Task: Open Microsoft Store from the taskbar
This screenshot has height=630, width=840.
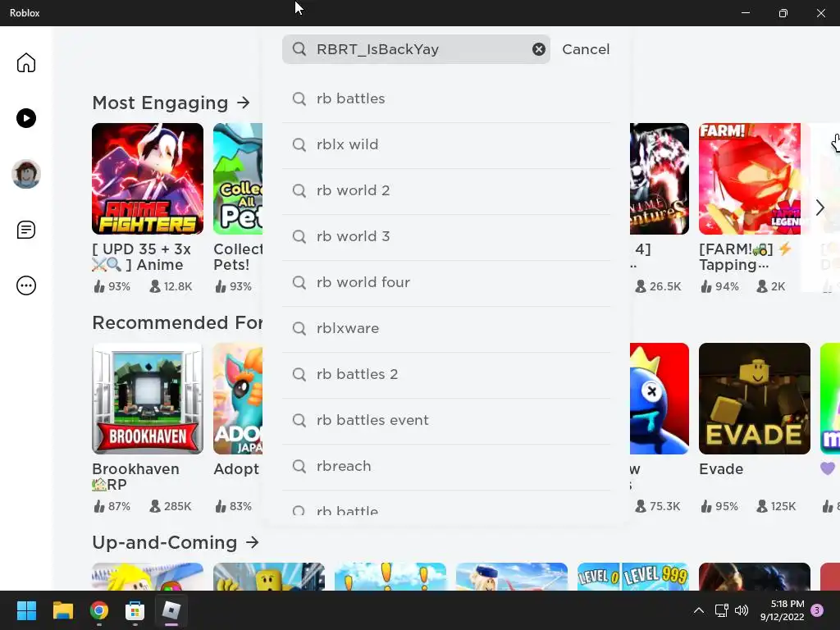Action: coord(135,610)
